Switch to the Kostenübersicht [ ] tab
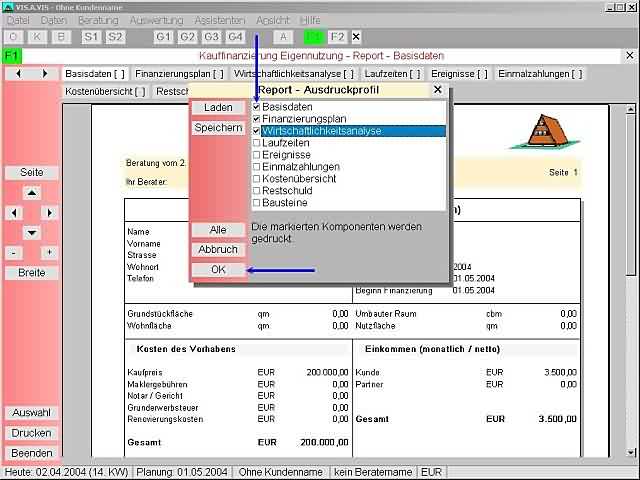 [105, 91]
